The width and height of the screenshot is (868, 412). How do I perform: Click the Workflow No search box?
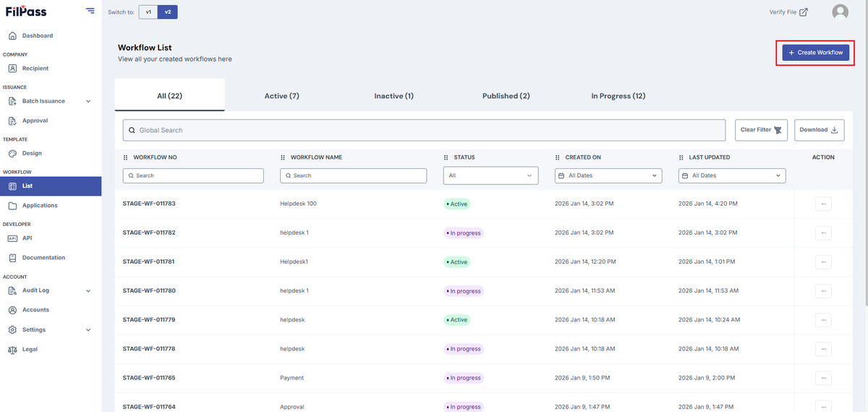[193, 175]
